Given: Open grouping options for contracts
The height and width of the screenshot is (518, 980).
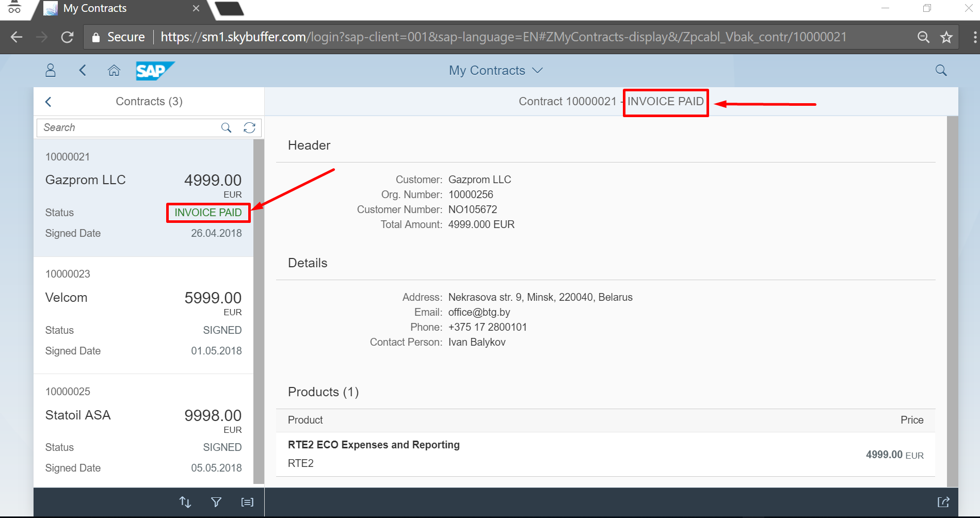Looking at the screenshot, I should coord(247,502).
